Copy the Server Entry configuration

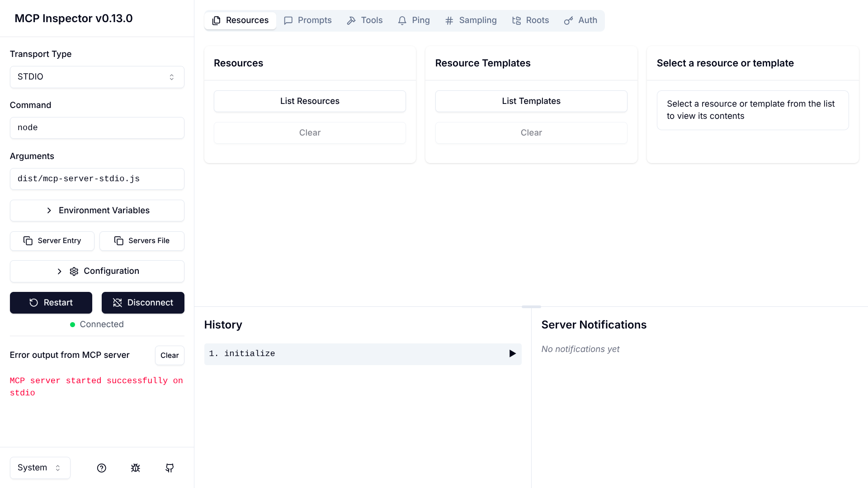(52, 241)
